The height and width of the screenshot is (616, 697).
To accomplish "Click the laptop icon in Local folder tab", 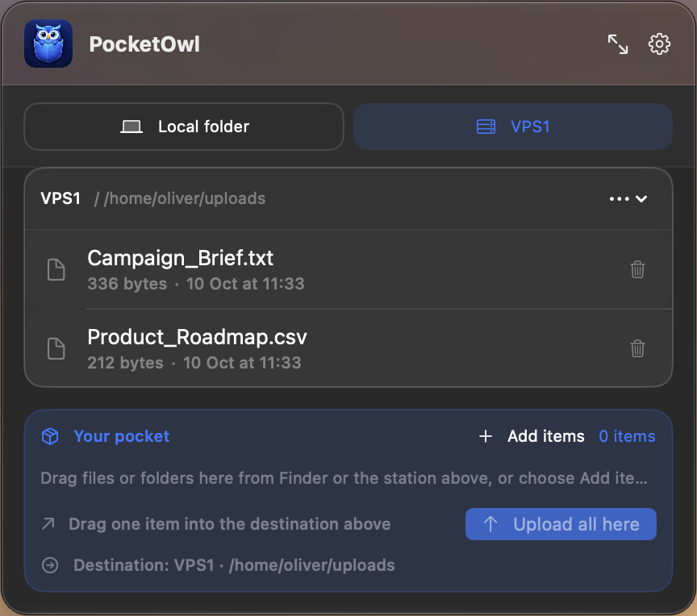I will tap(131, 127).
